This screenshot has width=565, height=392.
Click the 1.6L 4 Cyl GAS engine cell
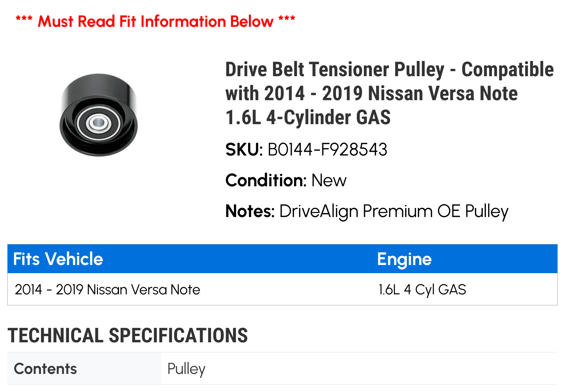(422, 290)
